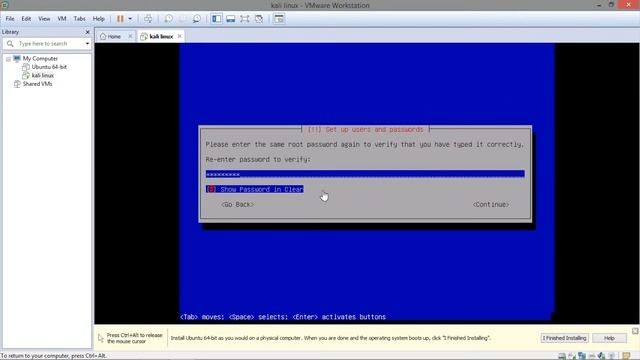This screenshot has height=360, width=640.
Task: Toggle the library sidebar view icon
Action: point(216,19)
